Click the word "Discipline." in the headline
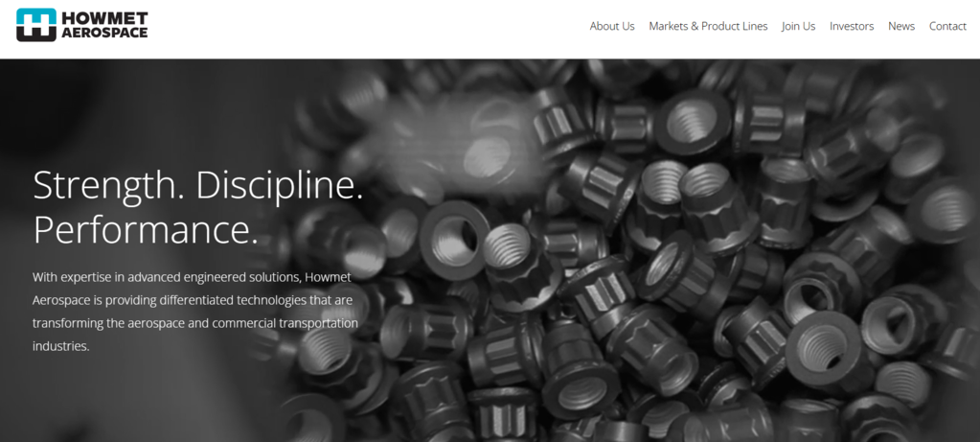The width and height of the screenshot is (980, 442). tap(280, 185)
